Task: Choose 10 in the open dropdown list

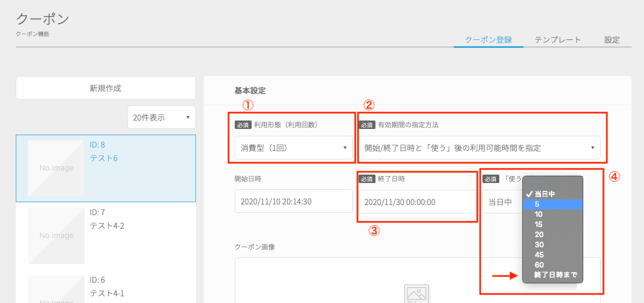Action: (x=553, y=214)
